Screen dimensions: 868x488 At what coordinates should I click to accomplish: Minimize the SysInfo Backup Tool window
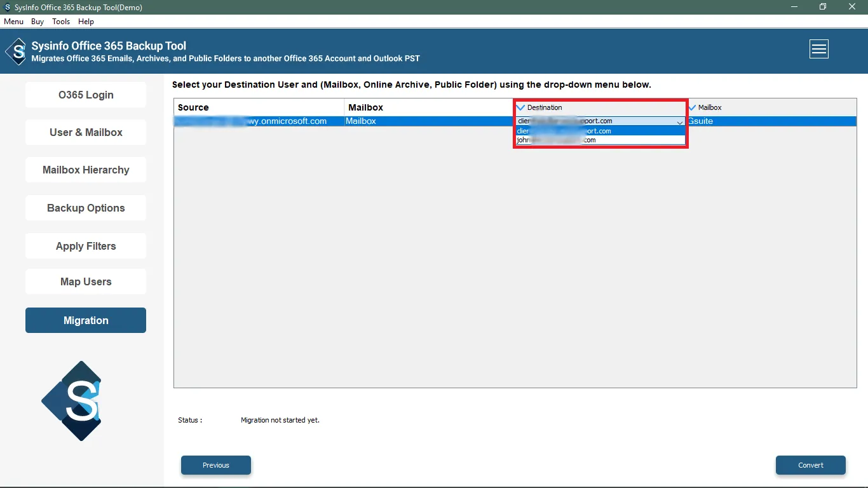click(794, 7)
